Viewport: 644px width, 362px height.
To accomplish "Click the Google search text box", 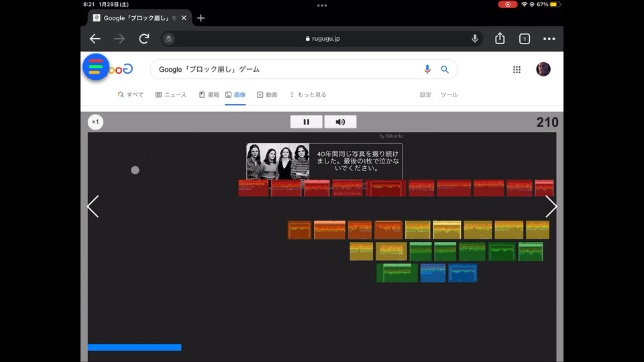I will click(288, 69).
